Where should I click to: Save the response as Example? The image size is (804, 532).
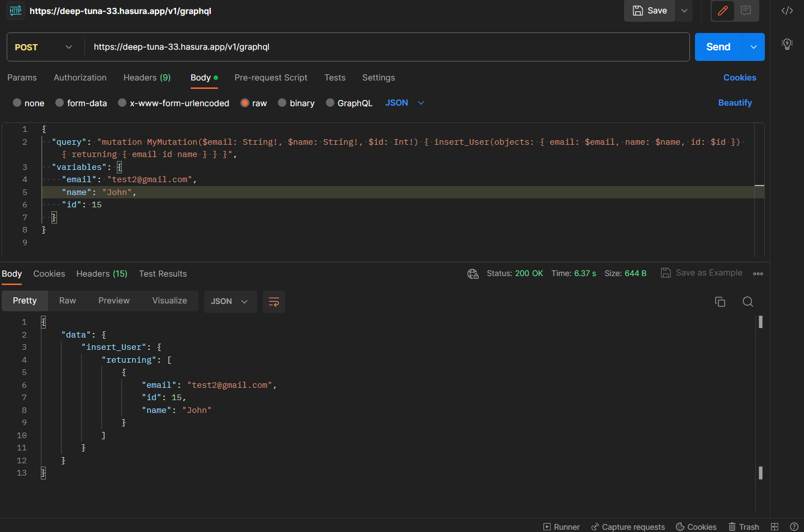click(x=702, y=273)
